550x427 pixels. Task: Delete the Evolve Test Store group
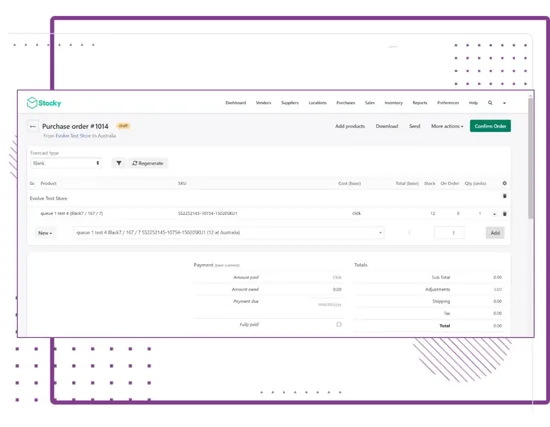[504, 196]
